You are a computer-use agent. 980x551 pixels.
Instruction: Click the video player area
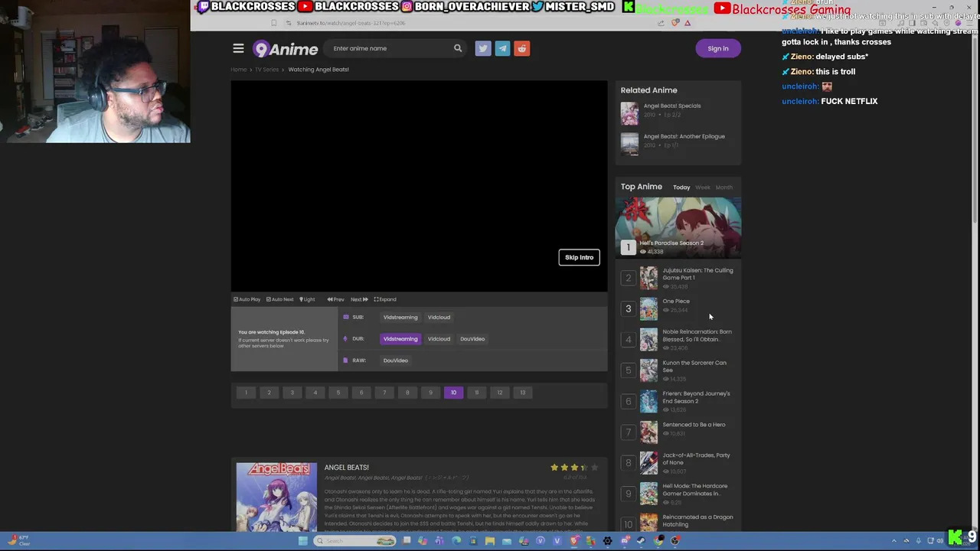click(419, 186)
